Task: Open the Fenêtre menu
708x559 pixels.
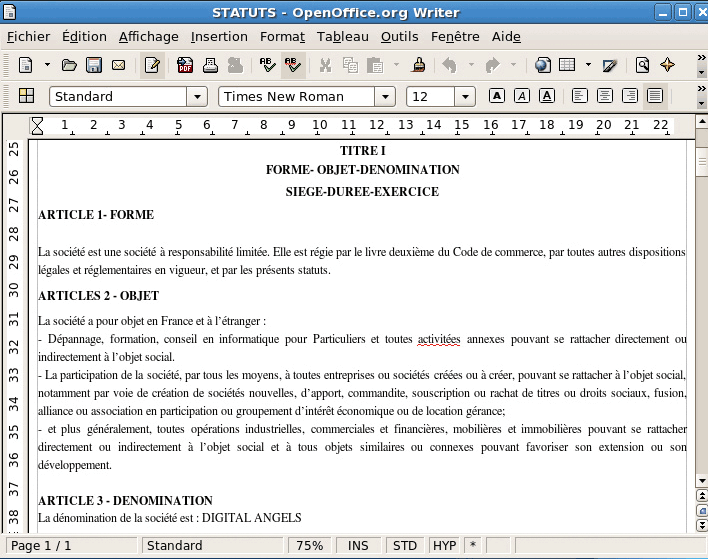Action: coord(455,37)
